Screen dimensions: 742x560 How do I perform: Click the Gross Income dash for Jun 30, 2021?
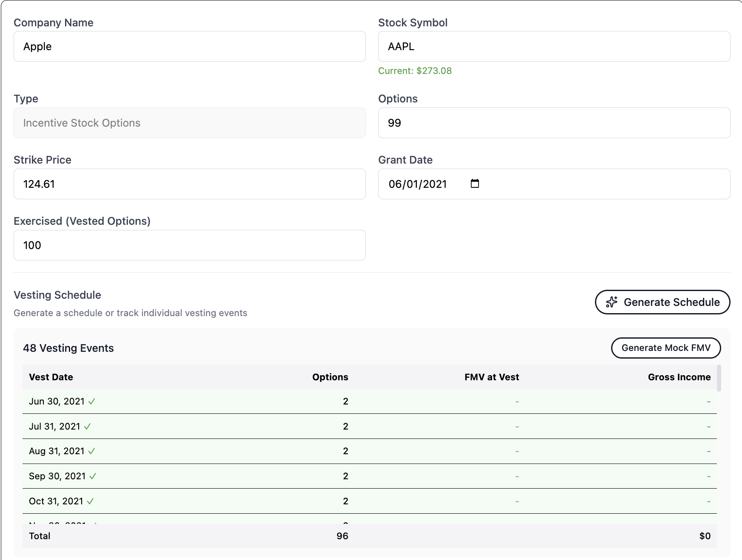click(x=708, y=402)
